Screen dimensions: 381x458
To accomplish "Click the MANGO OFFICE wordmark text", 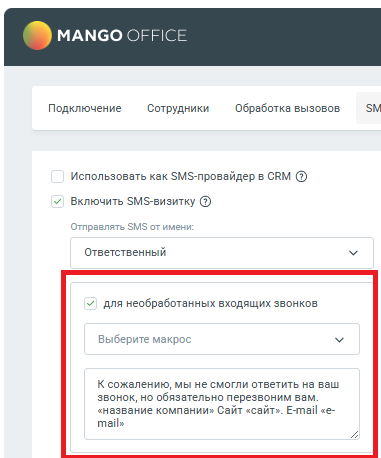I will (x=122, y=35).
